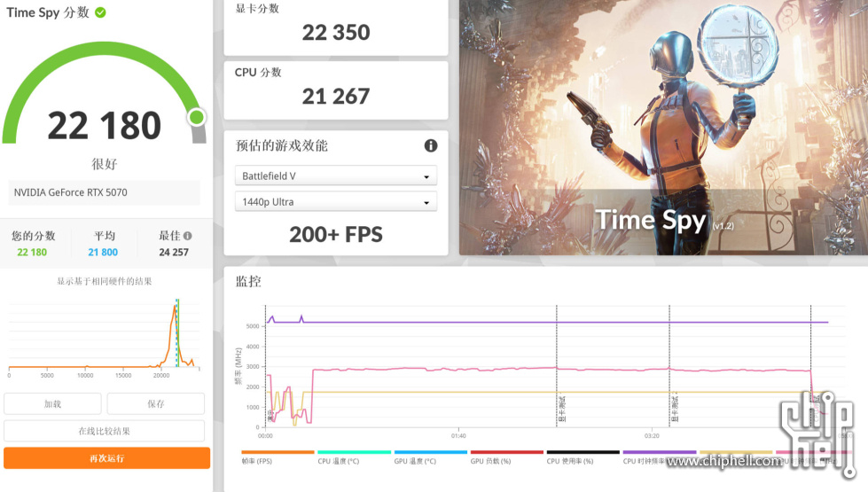The height and width of the screenshot is (492, 868).
Task: Click the CPU 分数 value 21 267
Action: coord(336,97)
